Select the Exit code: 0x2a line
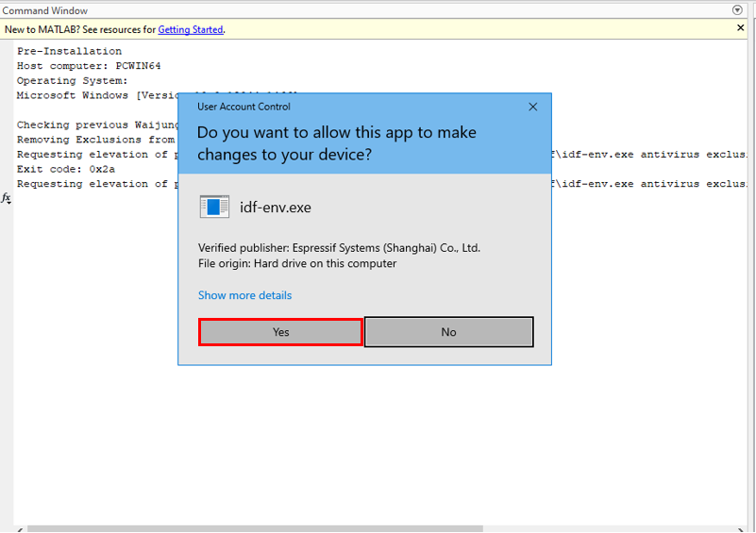The width and height of the screenshot is (756, 533). [66, 169]
